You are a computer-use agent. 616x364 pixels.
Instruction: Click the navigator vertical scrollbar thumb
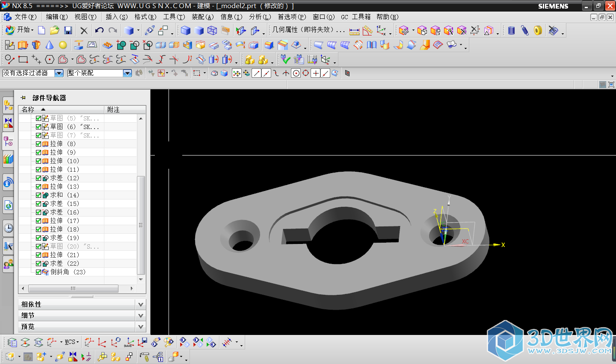pyautogui.click(x=141, y=225)
